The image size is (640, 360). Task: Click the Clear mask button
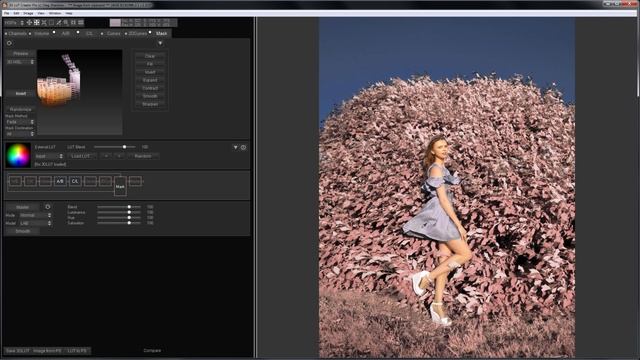150,56
